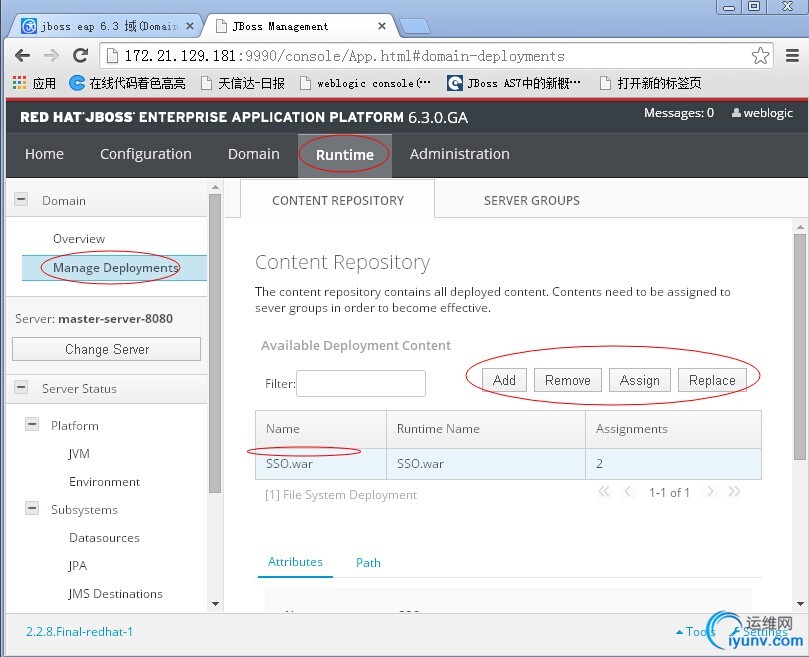The width and height of the screenshot is (809, 657).
Task: Click the browser forward arrow
Action: pos(51,55)
